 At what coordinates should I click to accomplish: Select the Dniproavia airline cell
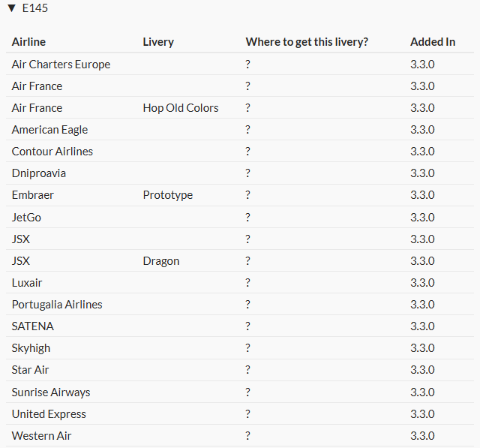point(39,173)
